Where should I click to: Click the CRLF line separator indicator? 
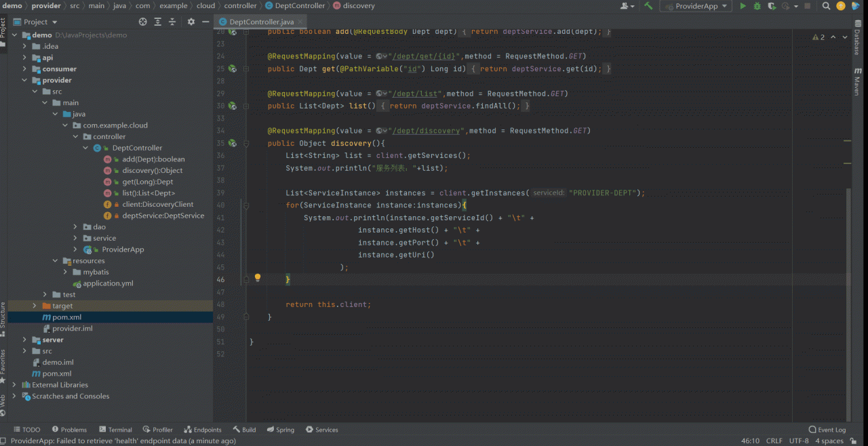[x=774, y=441]
